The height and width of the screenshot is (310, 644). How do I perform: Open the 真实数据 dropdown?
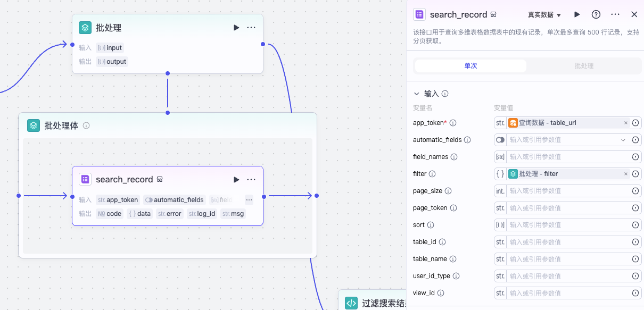544,15
